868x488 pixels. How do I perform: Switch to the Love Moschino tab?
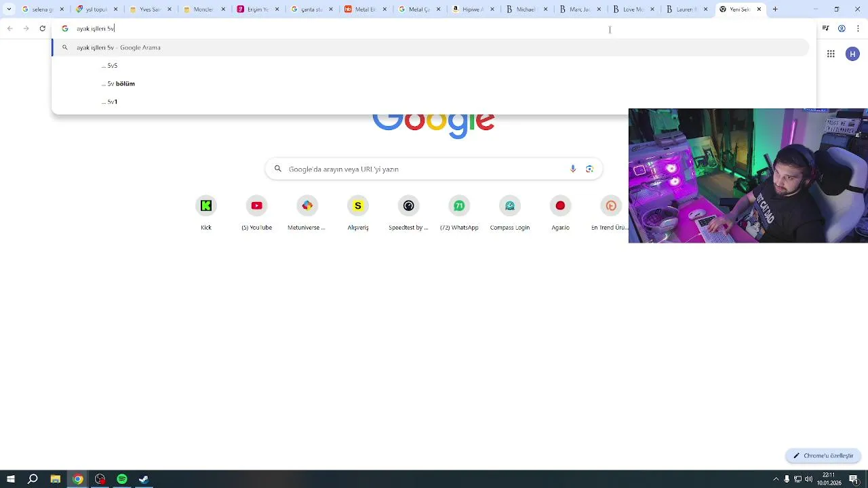coord(632,9)
